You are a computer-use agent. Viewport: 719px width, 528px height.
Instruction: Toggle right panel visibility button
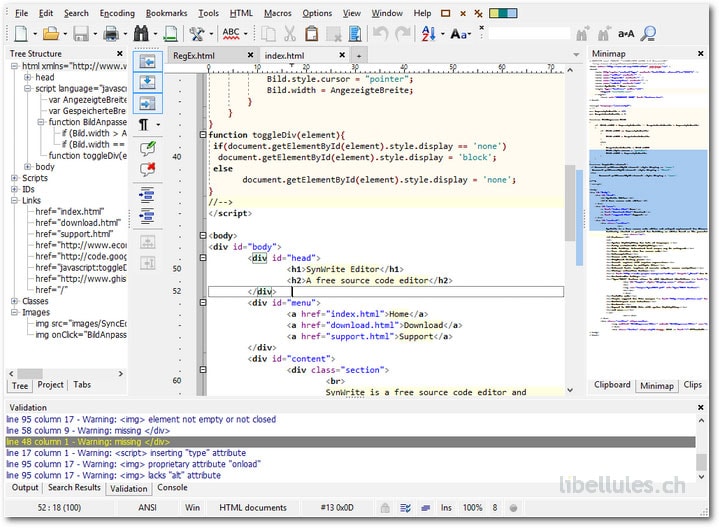147,104
